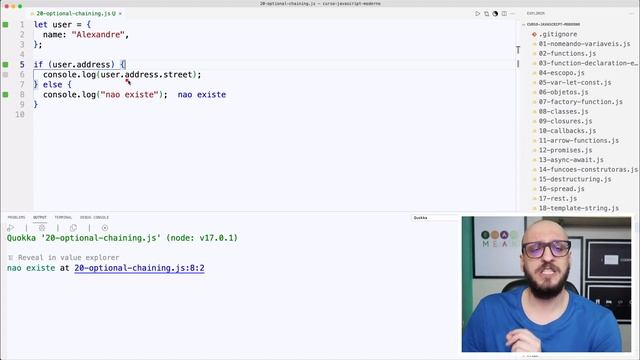This screenshot has width=640, height=360.
Task: Click the Explorer panel header title
Action: pyautogui.click(x=536, y=13)
